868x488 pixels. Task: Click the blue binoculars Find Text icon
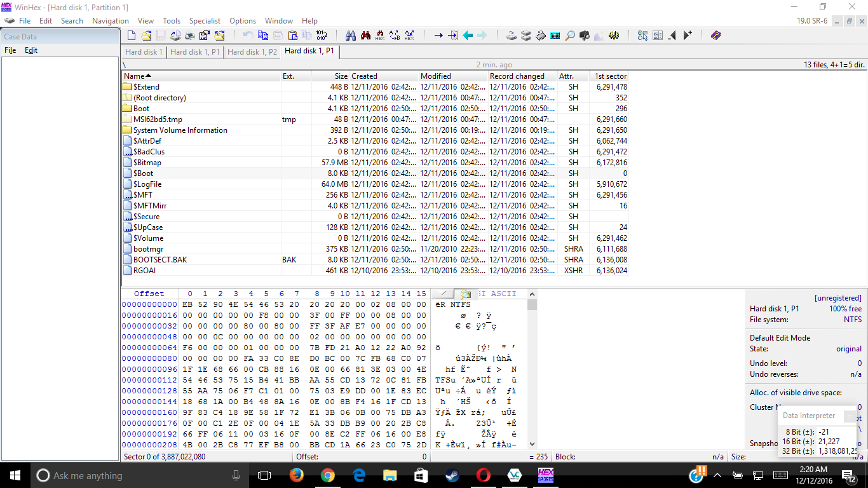(351, 36)
